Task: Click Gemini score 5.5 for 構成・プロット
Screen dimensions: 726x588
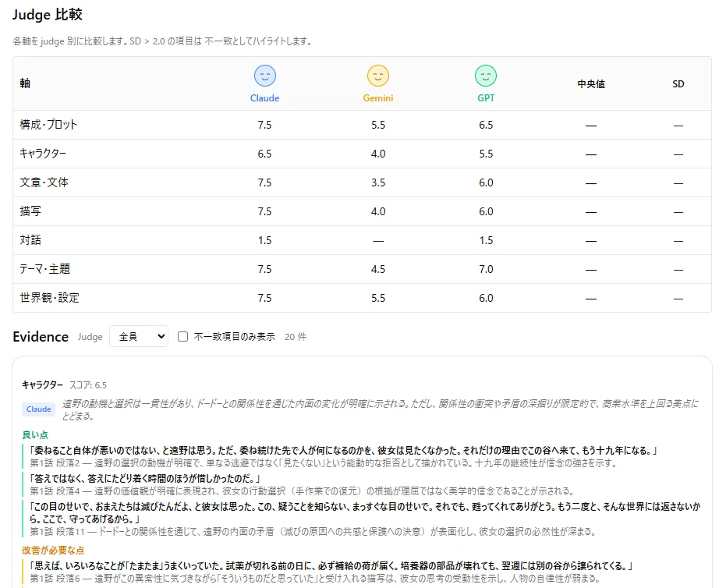Action: click(x=377, y=125)
